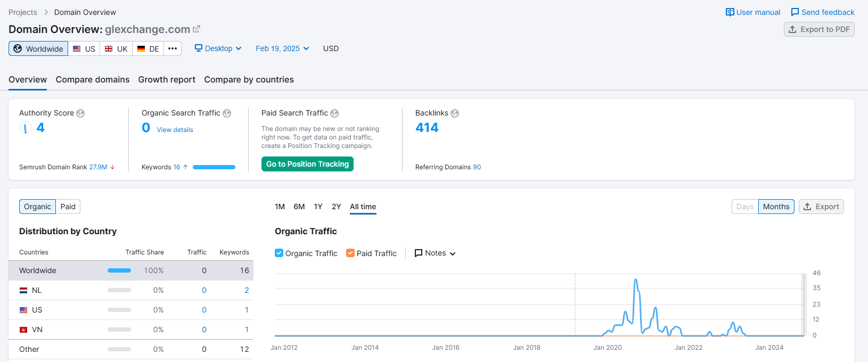This screenshot has height=362, width=868.
Task: Click the chart Export button
Action: [x=821, y=207]
